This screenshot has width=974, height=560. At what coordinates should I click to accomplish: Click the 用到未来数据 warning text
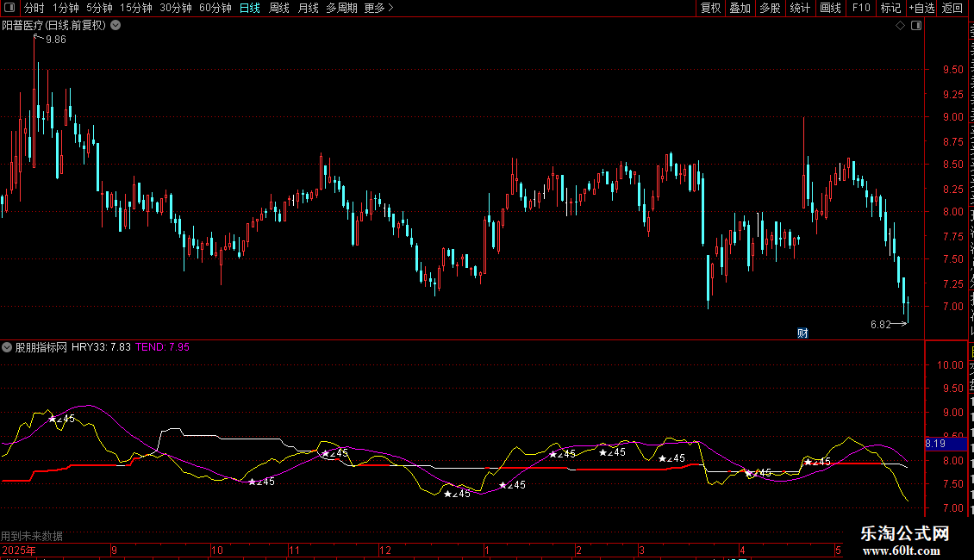(x=32, y=536)
